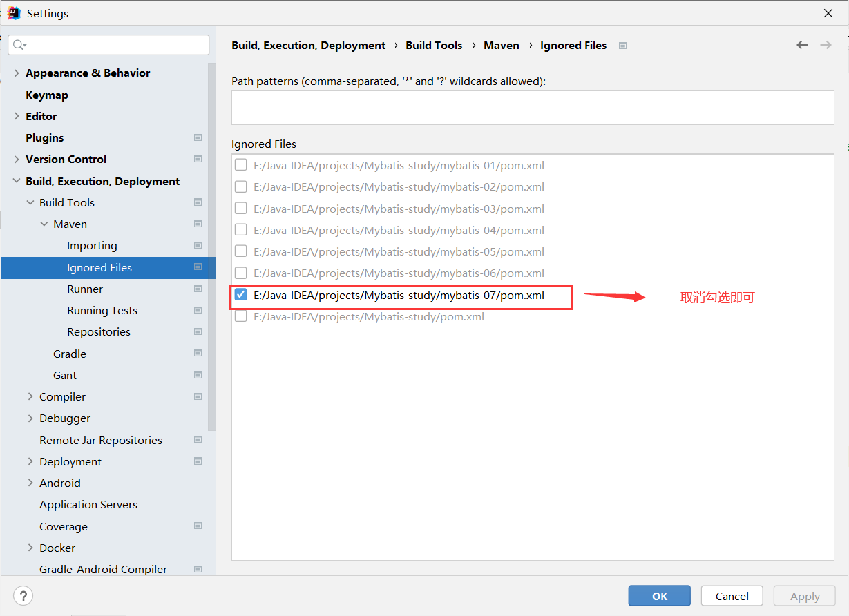Collapse the Build Tools node
The height and width of the screenshot is (616, 849).
coord(30,202)
